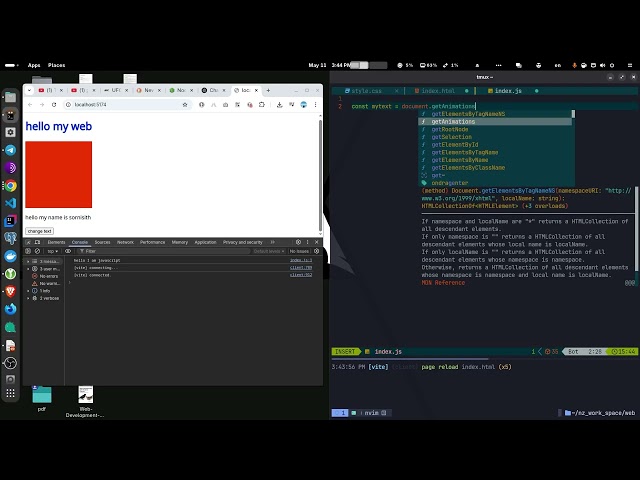The width and height of the screenshot is (640, 480).
Task: Open MDN Reference link in nvim popup
Action: point(443,283)
